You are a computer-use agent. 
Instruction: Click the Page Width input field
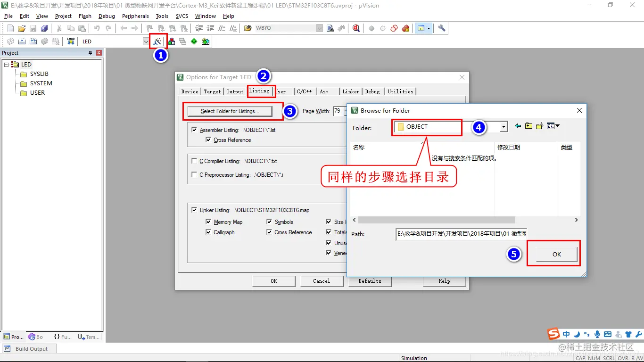(339, 111)
